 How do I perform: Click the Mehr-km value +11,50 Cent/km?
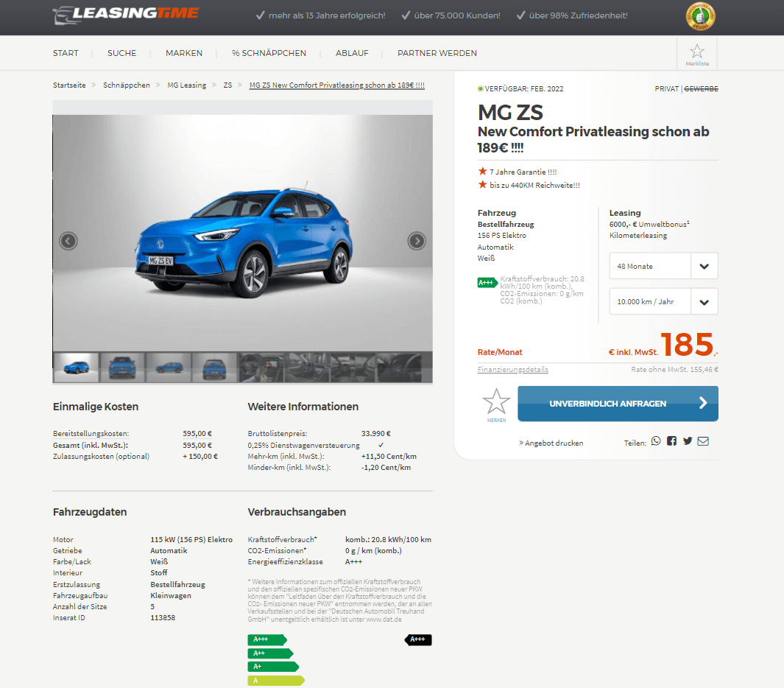point(389,456)
